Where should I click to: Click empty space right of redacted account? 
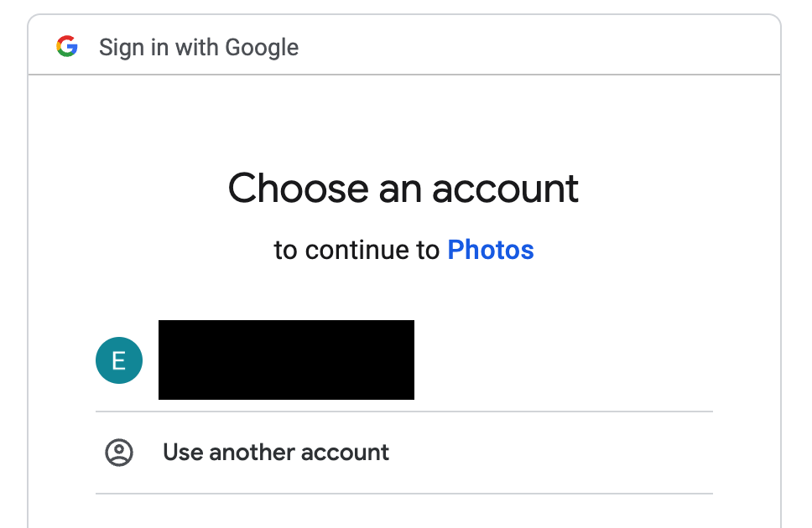click(564, 360)
